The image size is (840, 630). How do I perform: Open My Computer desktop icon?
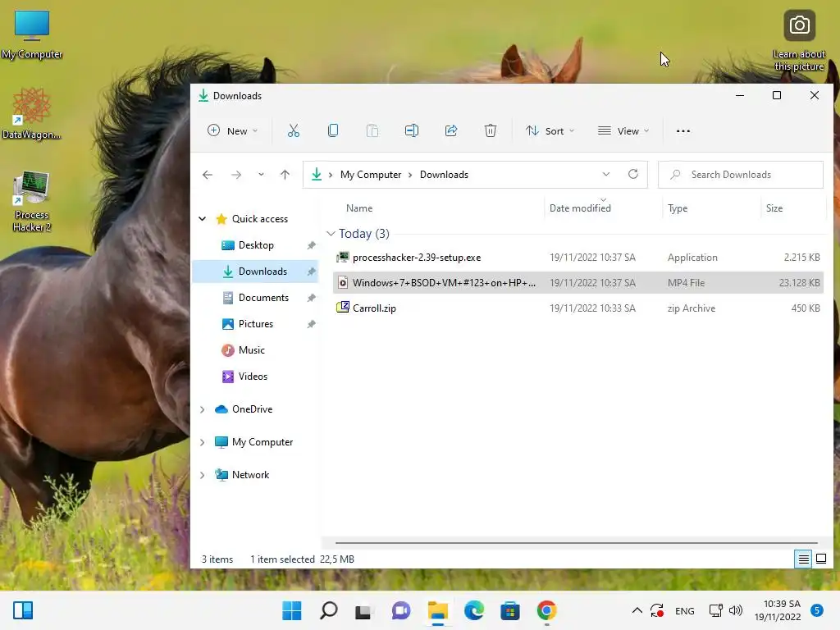[x=32, y=34]
